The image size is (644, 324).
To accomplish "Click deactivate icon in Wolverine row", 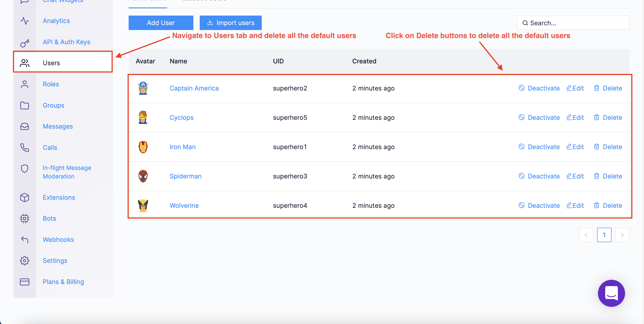I will pyautogui.click(x=521, y=205).
